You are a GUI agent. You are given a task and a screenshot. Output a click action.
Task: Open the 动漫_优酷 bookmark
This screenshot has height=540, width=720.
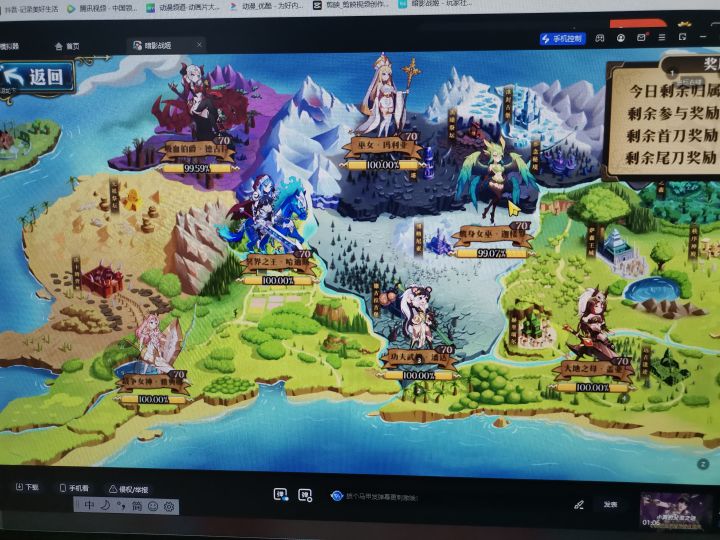tap(266, 6)
